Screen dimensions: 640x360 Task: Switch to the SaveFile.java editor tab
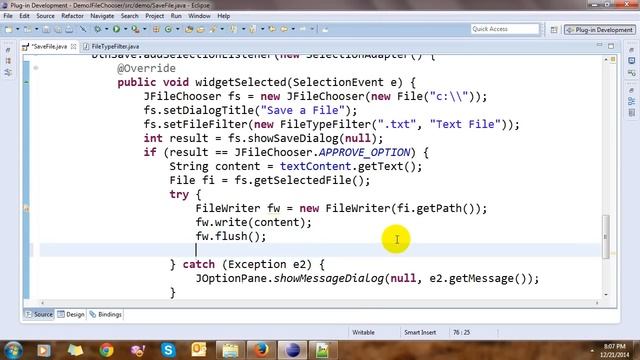pos(48,47)
